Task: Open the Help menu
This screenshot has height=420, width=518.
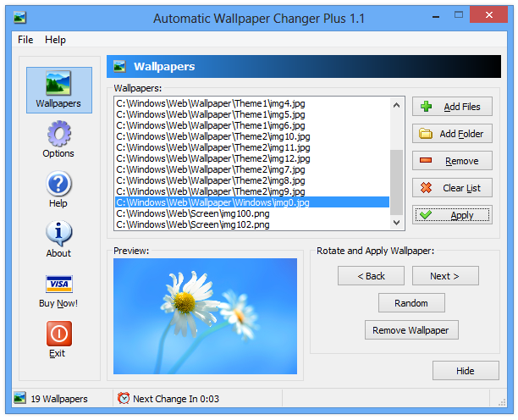Action: pyautogui.click(x=55, y=40)
